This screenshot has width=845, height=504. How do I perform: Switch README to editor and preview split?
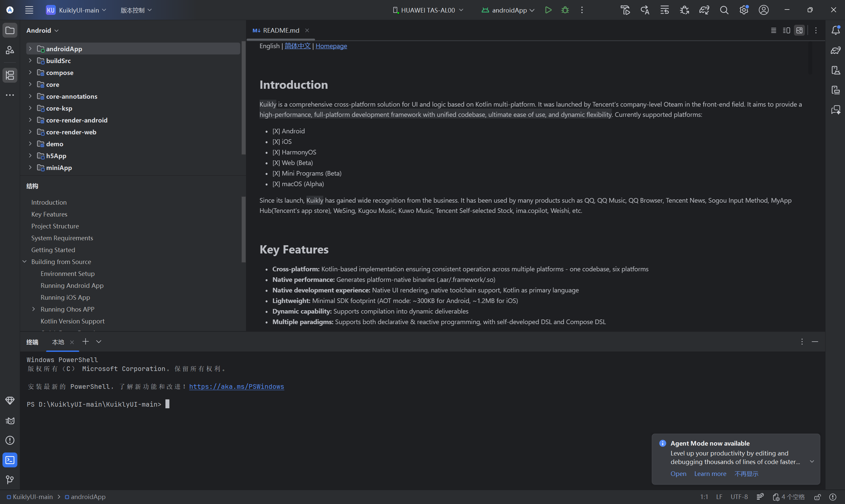pyautogui.click(x=786, y=30)
